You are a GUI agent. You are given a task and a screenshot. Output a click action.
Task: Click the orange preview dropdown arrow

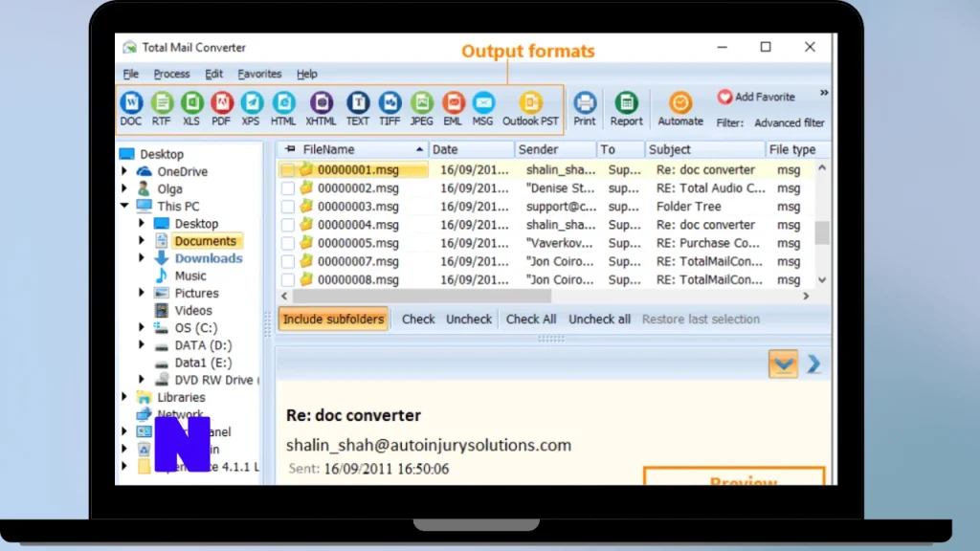click(x=783, y=364)
